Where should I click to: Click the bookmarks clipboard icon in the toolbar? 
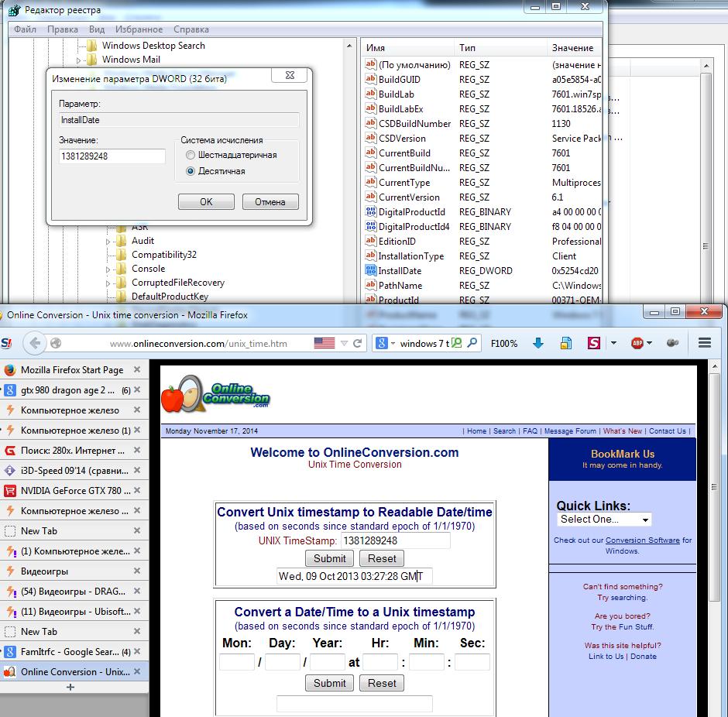[x=565, y=344]
